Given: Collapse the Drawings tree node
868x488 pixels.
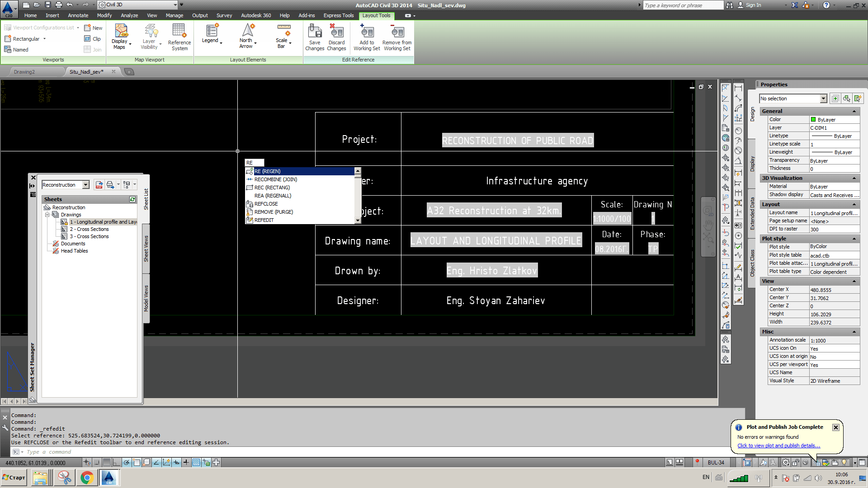Looking at the screenshot, I should pyautogui.click(x=47, y=215).
